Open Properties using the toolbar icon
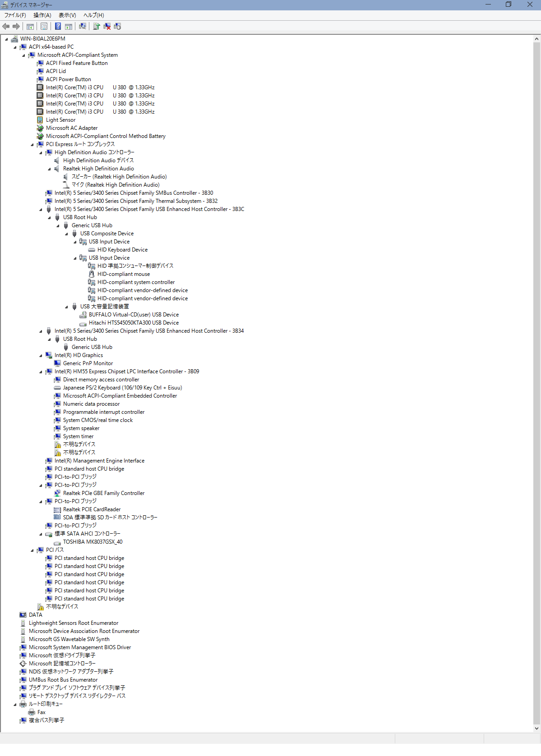This screenshot has height=756, width=541. click(x=44, y=27)
